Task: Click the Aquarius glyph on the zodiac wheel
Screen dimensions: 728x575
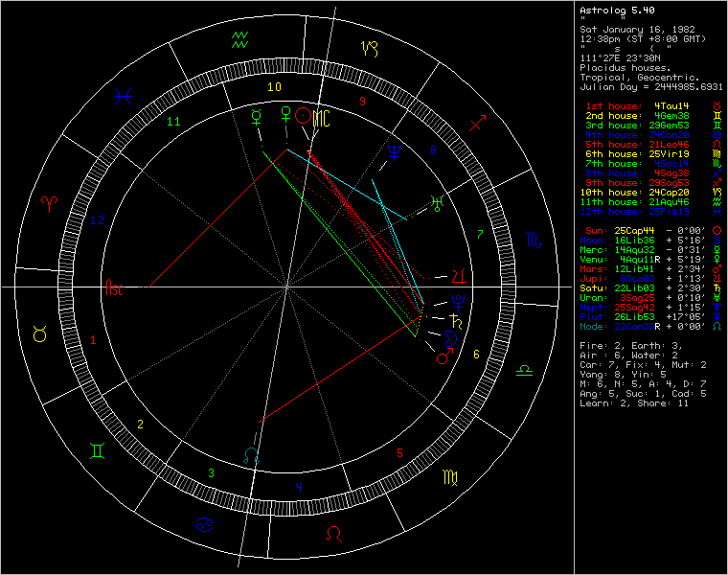Action: click(241, 40)
